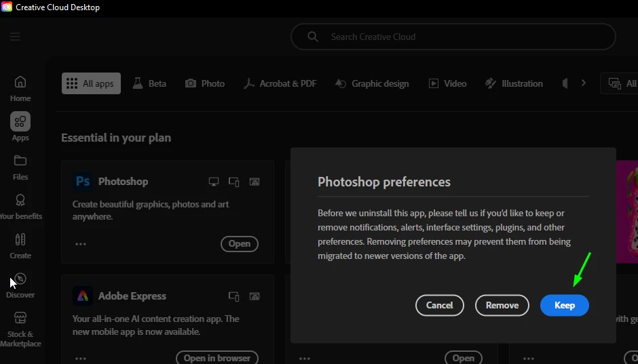Switch to the Beta category tab
638x364 pixels.
pos(150,83)
